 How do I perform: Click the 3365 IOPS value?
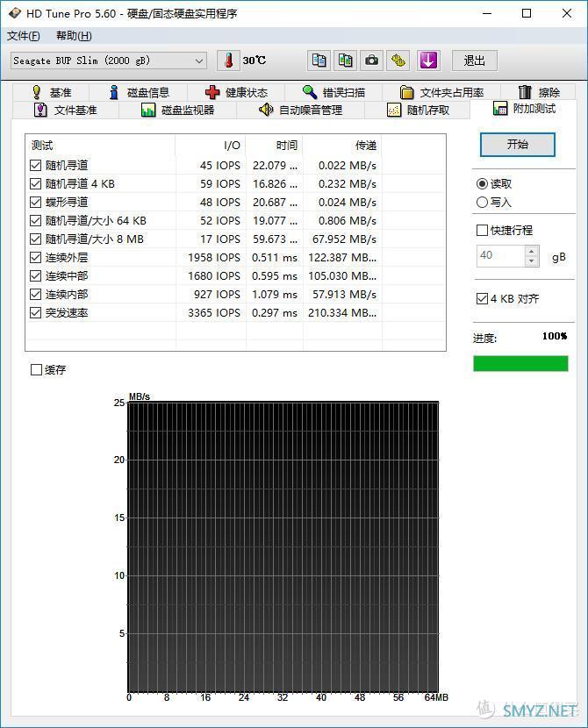[x=214, y=313]
